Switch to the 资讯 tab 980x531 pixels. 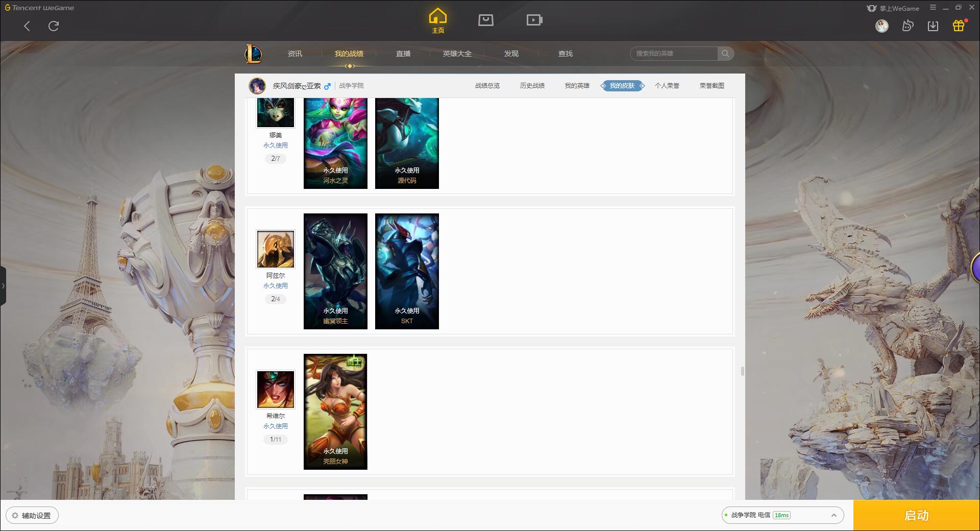(x=295, y=54)
